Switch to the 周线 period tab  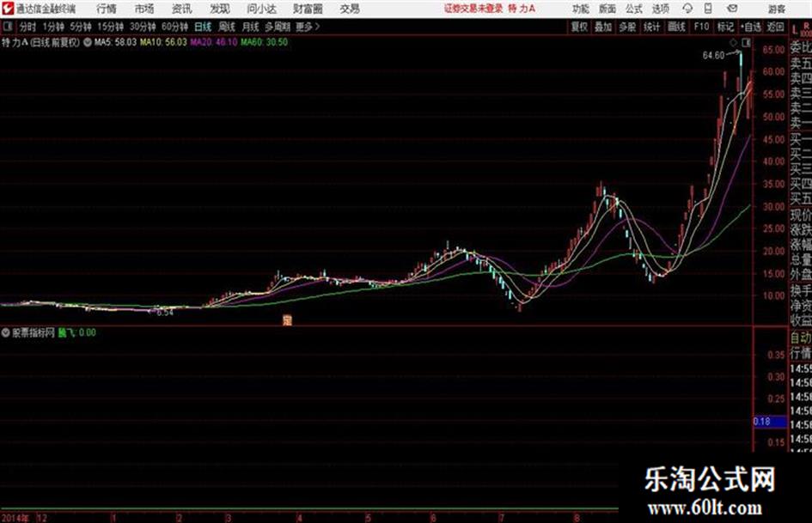tap(227, 27)
